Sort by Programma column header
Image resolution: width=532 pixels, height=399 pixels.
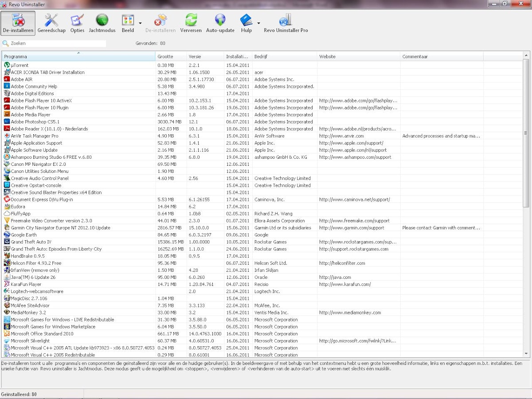[x=79, y=56]
